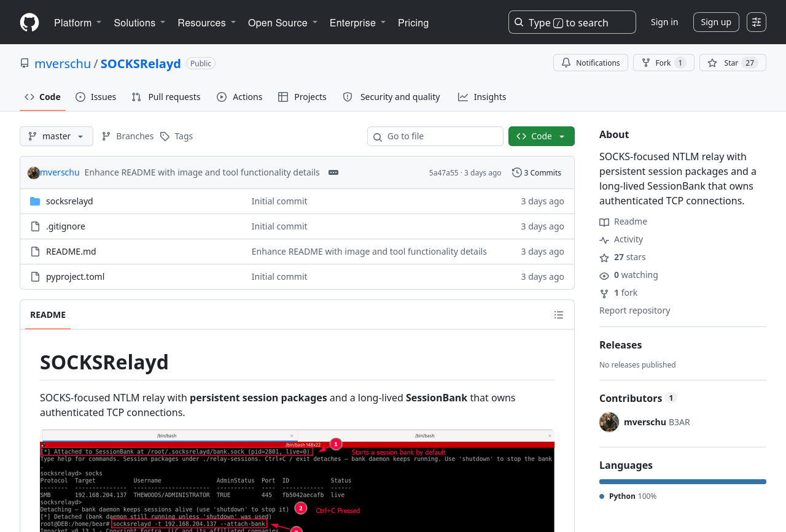Screen dimensions: 786x532
Task: Click the .gitignore file icon
Action: tap(35, 226)
